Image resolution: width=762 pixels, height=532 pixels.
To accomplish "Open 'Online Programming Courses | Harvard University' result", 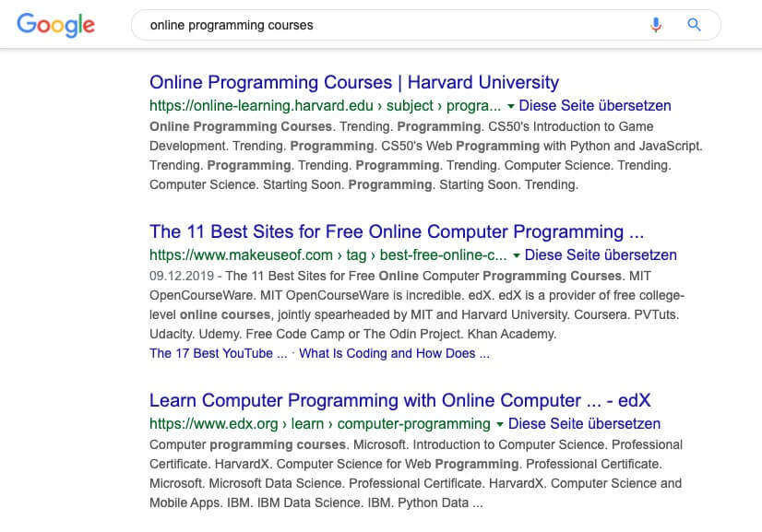I will 354,82.
